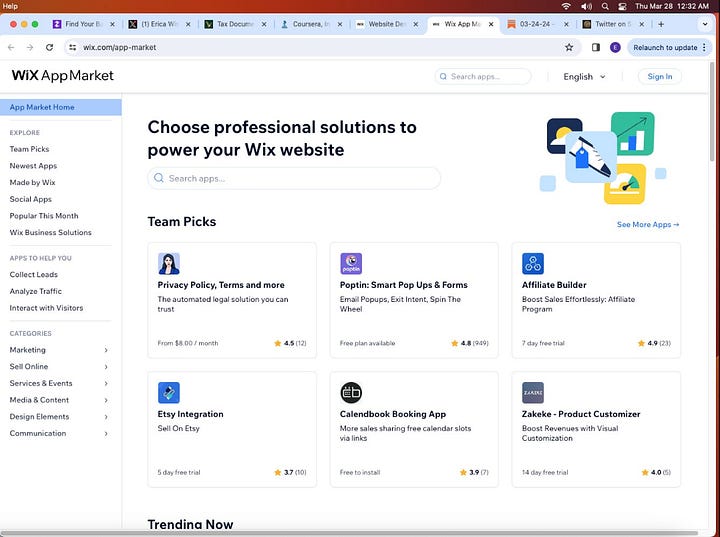Open the Affiliate Builder app icon
Image resolution: width=720 pixels, height=537 pixels.
point(533,264)
